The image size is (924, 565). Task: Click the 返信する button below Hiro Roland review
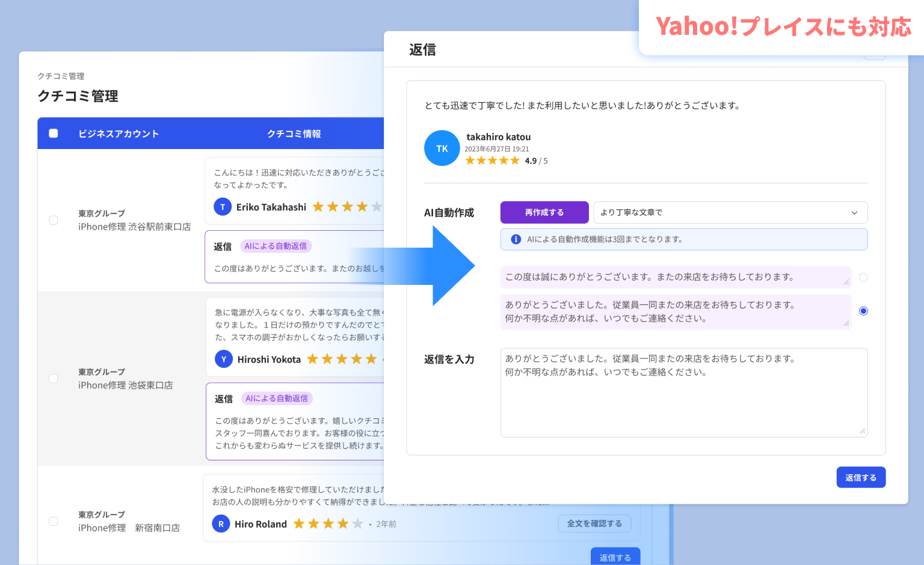point(615,557)
